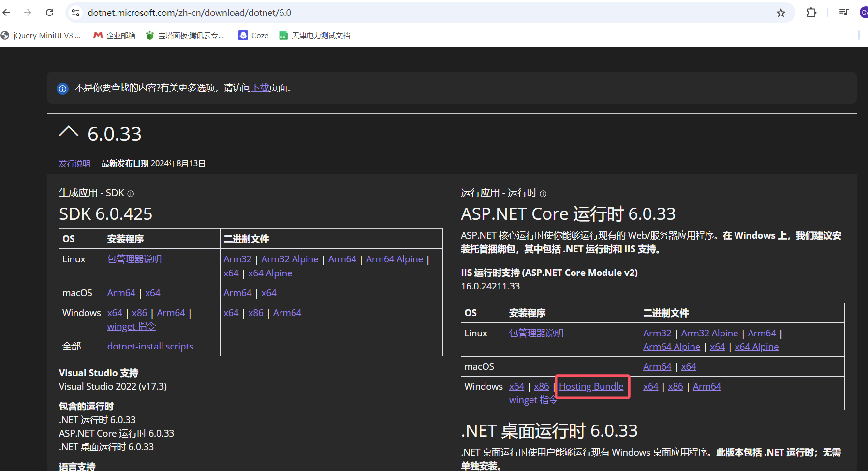The image size is (868, 471).
Task: Open the jQuery MiniUI V3 bookmark
Action: pos(41,35)
